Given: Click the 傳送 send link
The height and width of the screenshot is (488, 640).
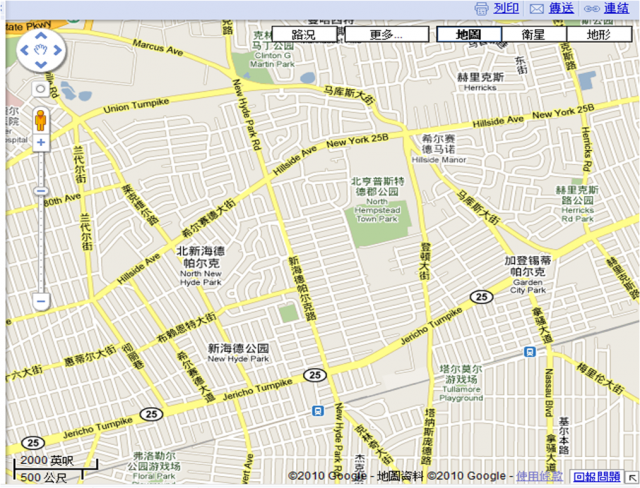Looking at the screenshot, I should [561, 9].
